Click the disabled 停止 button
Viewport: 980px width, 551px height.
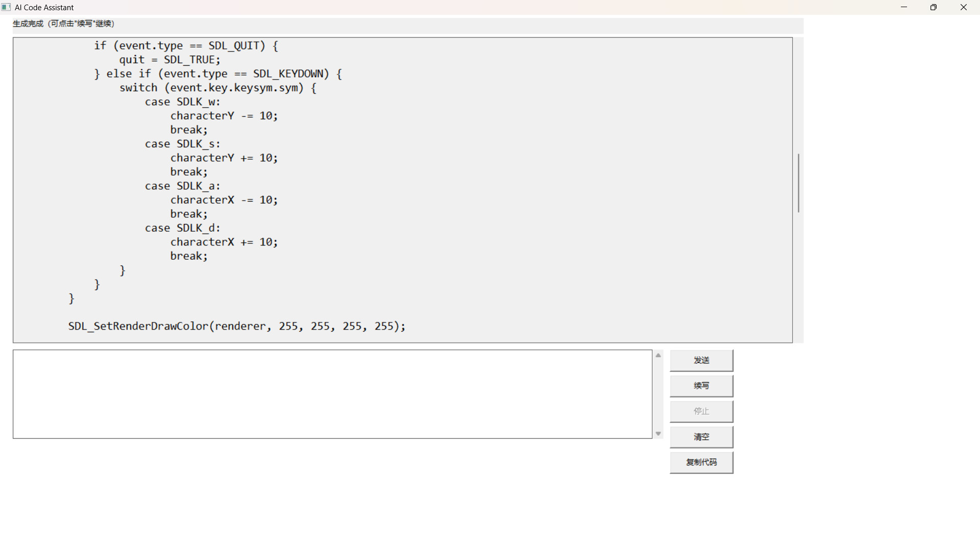coord(701,411)
